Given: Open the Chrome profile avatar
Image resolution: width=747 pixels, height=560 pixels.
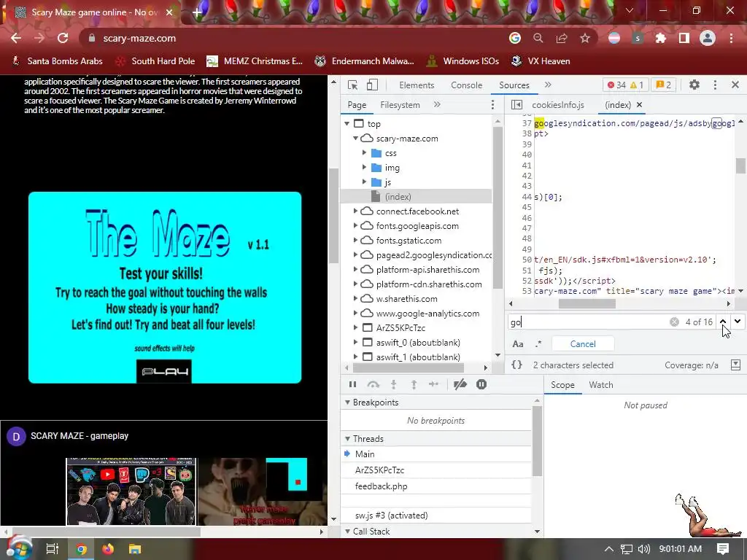Looking at the screenshot, I should tap(708, 38).
